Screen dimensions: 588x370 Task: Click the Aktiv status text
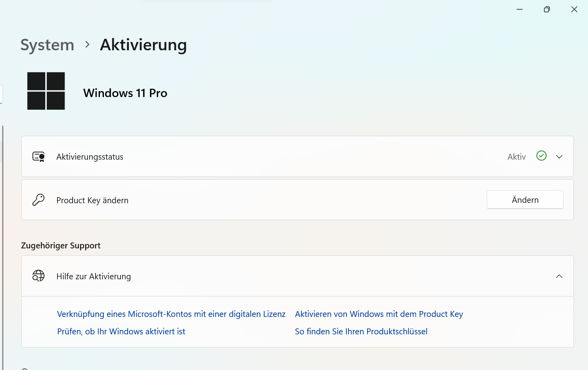click(x=517, y=157)
